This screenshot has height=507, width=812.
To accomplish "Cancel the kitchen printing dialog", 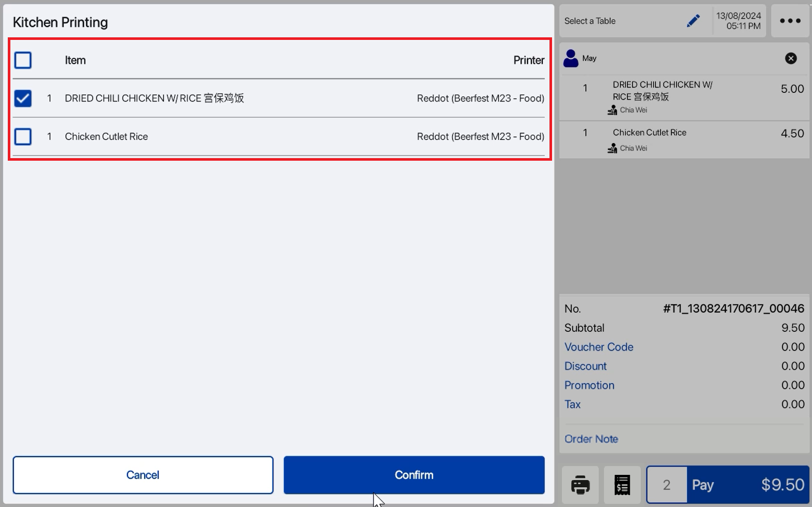I will [x=143, y=475].
